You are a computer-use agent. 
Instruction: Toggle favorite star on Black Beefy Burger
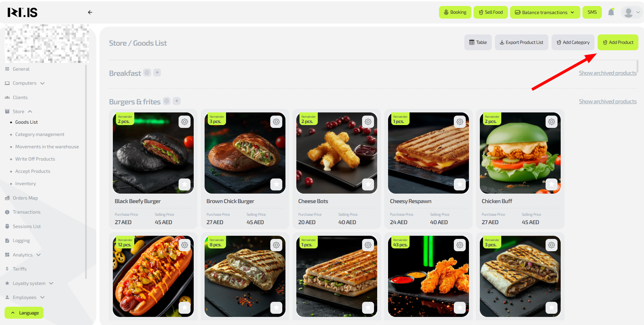point(185,184)
